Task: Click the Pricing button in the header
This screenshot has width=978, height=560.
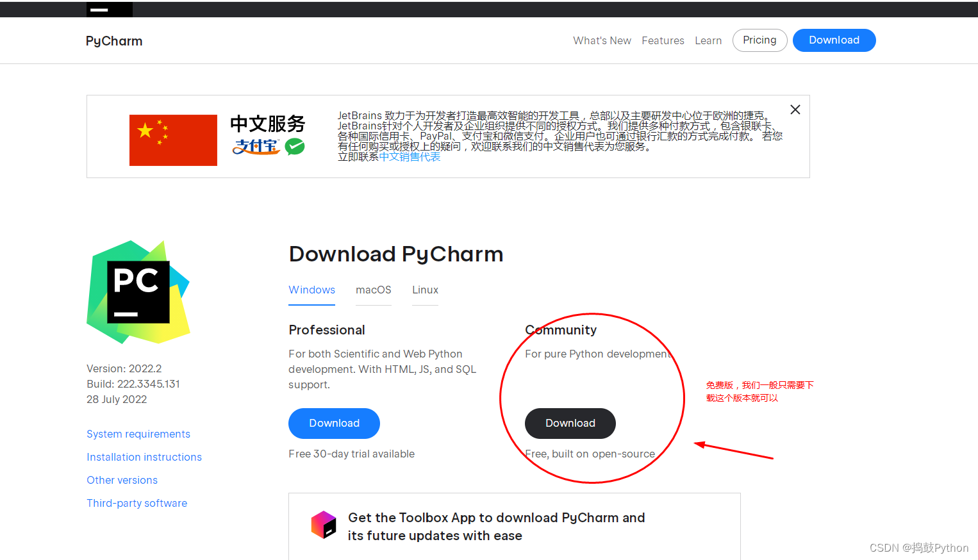Action: 759,40
